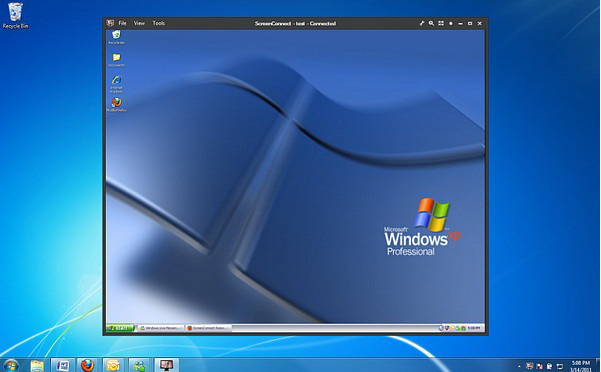Expand hidden system tray icons arrow
This screenshot has width=601, height=372.
point(519,366)
